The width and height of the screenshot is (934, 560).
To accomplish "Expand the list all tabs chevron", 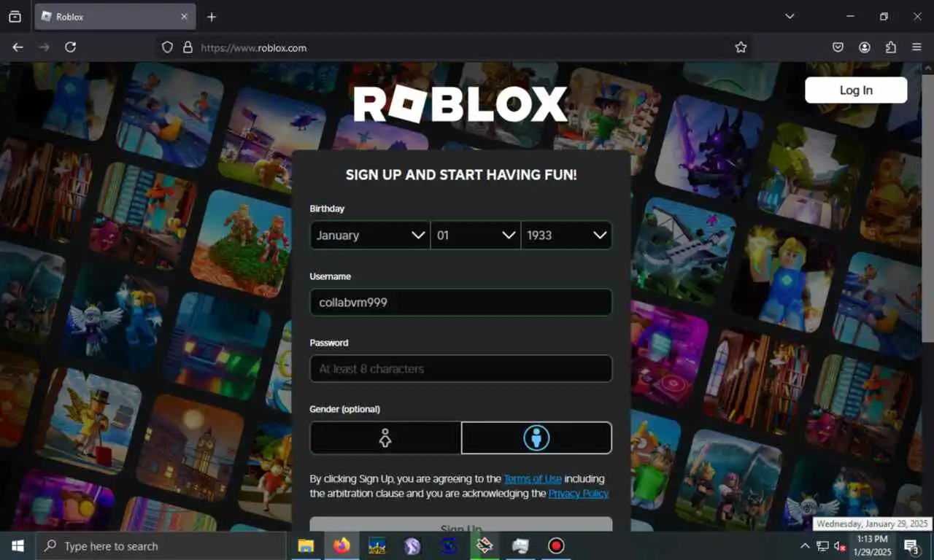I will tap(790, 16).
